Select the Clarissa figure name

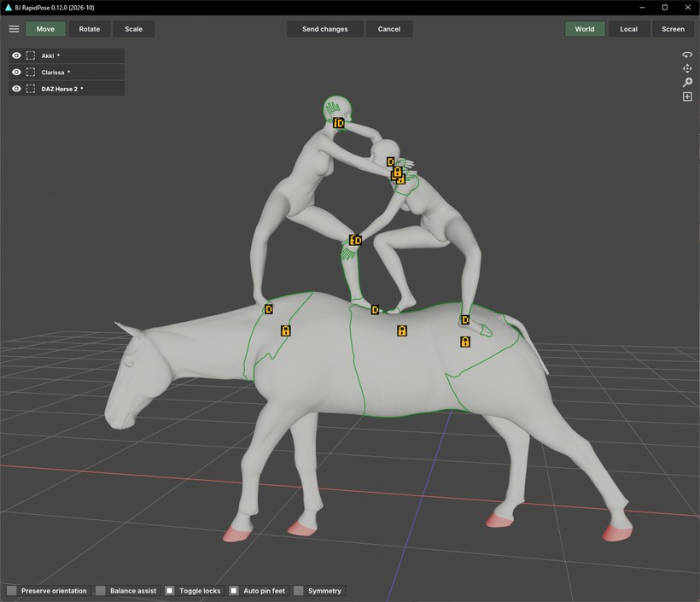(53, 73)
